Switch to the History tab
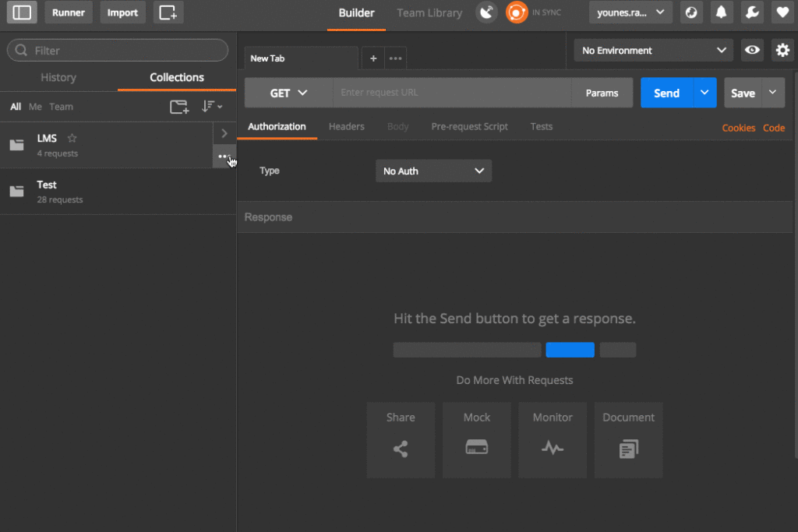This screenshot has height=532, width=798. coord(58,77)
